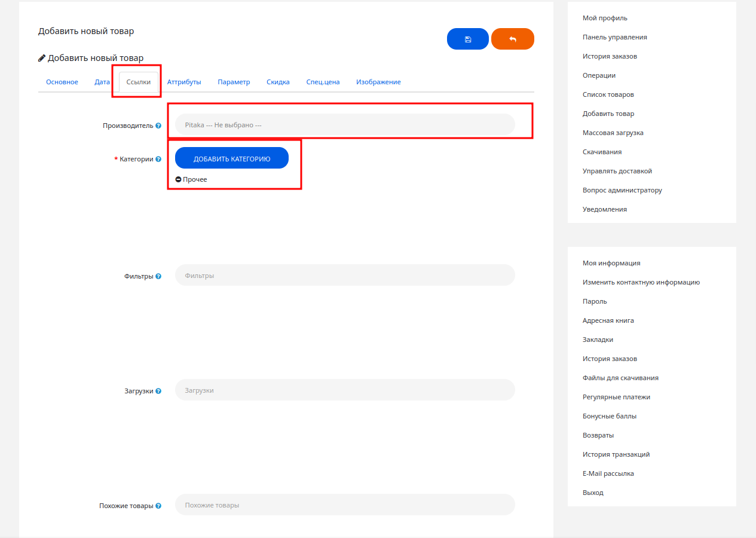The height and width of the screenshot is (538, 756).
Task: Select the Спец.цена tab
Action: [323, 82]
